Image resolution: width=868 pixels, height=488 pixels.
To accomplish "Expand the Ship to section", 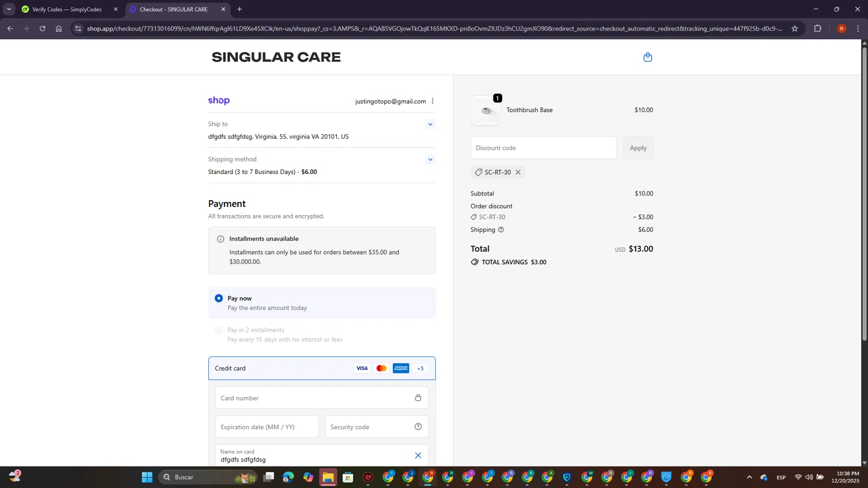I will (430, 124).
